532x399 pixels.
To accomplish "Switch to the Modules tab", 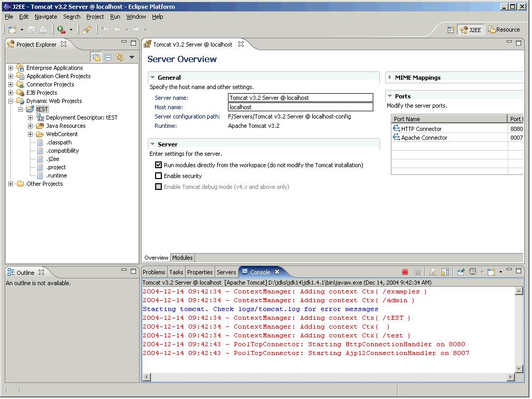I will click(x=182, y=258).
